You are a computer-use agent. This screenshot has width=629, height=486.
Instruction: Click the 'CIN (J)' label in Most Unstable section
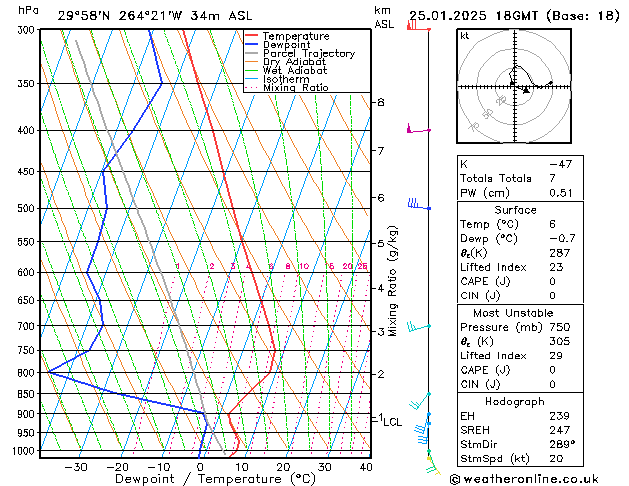click(x=480, y=384)
